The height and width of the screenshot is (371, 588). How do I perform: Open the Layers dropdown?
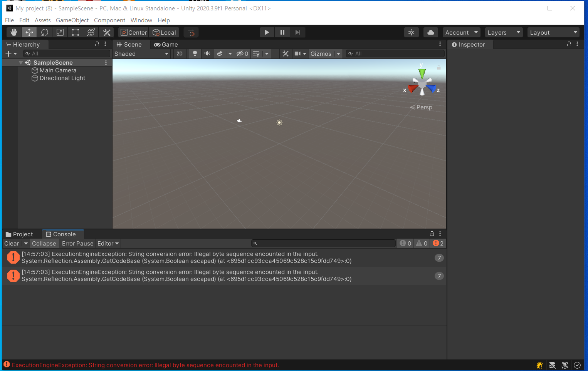(x=503, y=32)
